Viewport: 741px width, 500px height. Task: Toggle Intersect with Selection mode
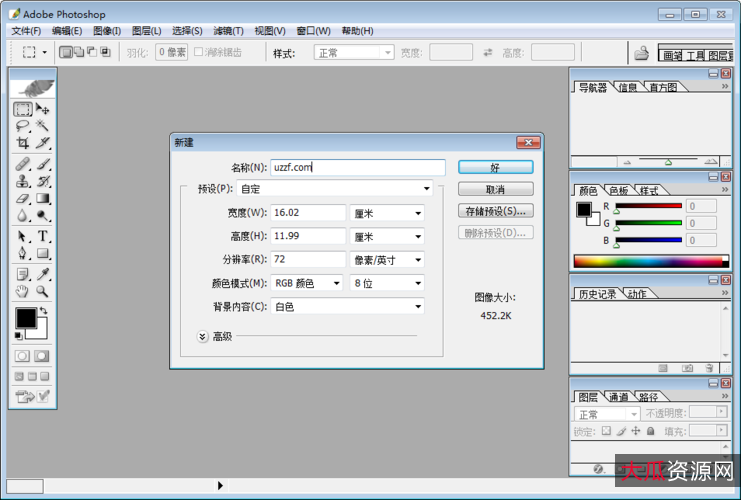(x=105, y=52)
